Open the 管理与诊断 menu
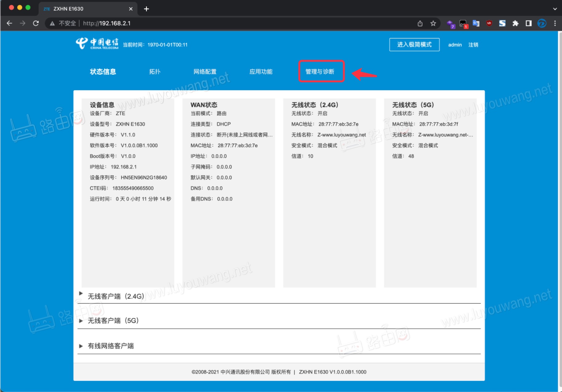Viewport: 562px width, 392px height. (x=322, y=72)
